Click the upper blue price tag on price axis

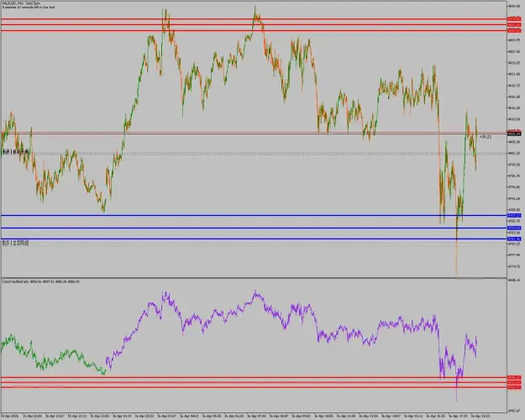[514, 215]
